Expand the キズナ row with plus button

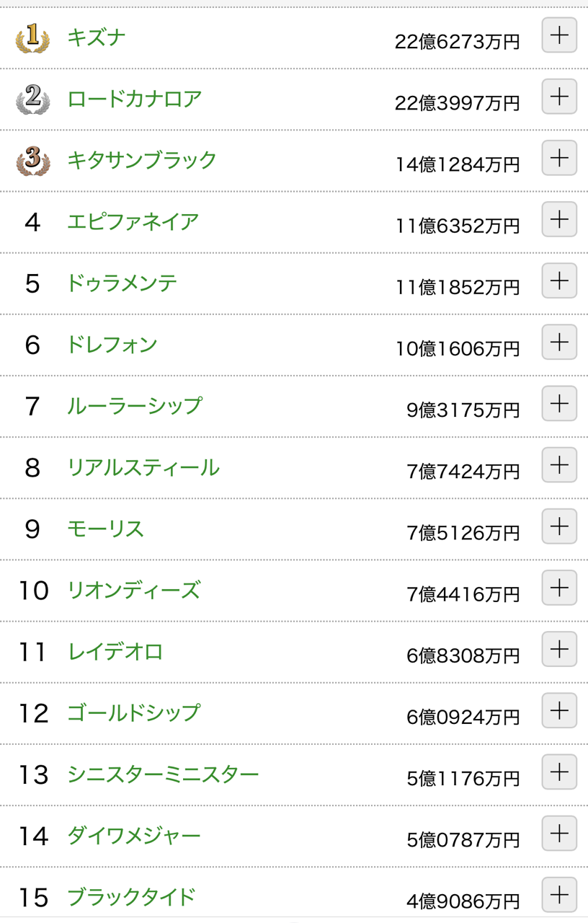click(559, 35)
